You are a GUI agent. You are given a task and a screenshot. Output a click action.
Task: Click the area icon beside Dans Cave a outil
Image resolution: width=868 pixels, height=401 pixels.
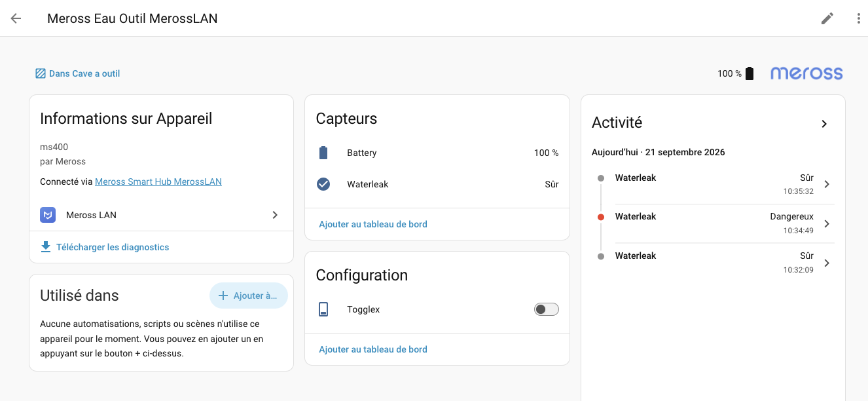point(41,73)
